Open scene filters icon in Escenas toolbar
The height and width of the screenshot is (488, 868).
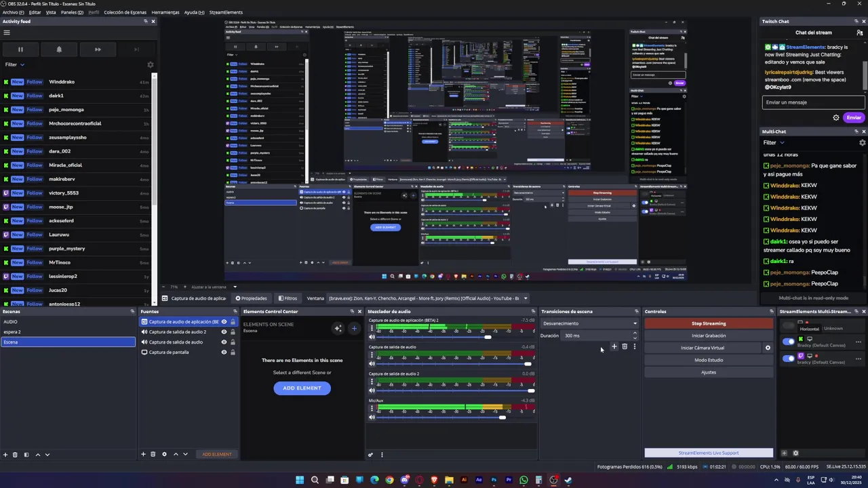point(26,454)
